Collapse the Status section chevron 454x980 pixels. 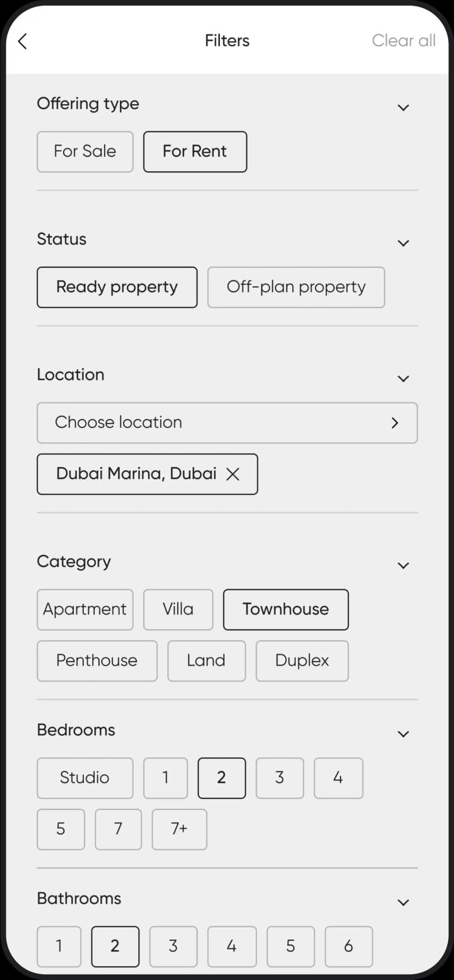tap(403, 243)
